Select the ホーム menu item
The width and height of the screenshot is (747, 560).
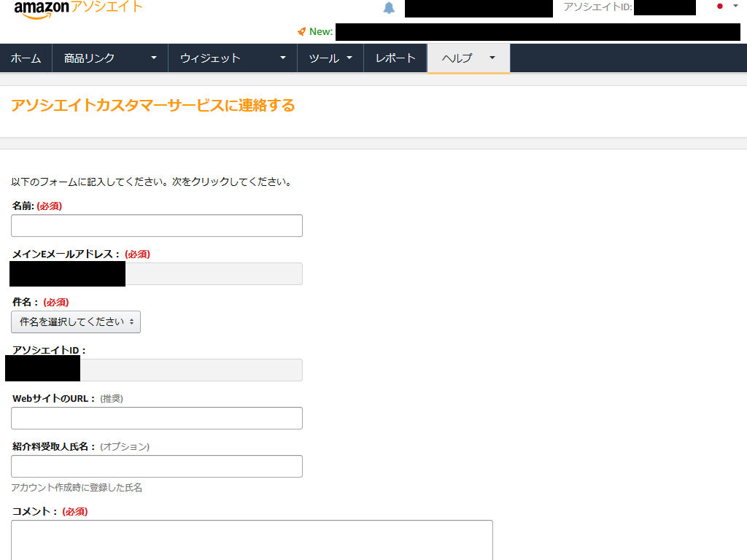pos(26,58)
